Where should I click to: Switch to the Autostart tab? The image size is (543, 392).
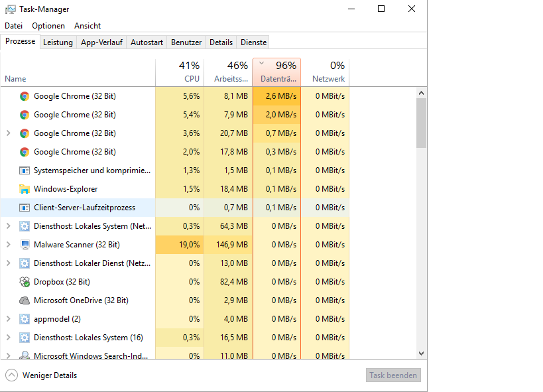147,42
